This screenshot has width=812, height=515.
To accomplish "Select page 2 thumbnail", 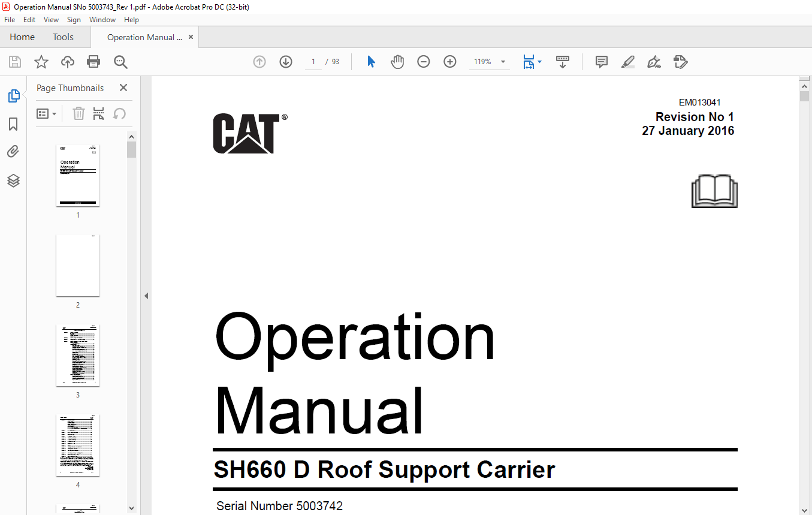I will (78, 265).
